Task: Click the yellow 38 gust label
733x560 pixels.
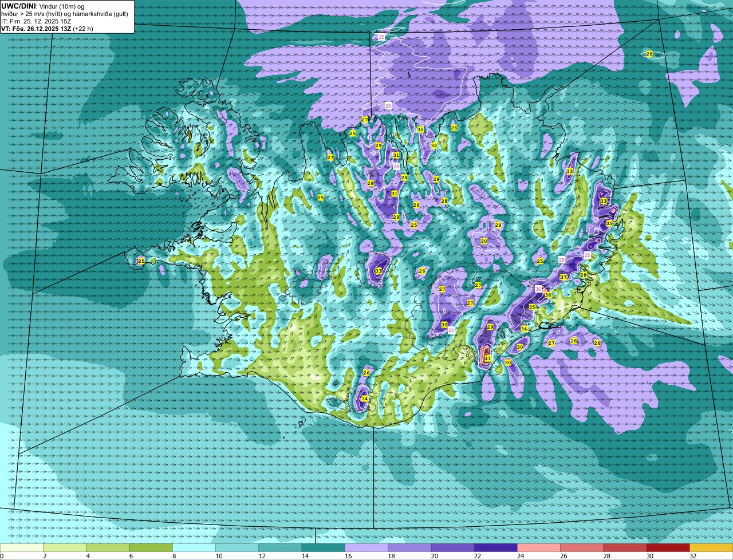Action: point(547,295)
